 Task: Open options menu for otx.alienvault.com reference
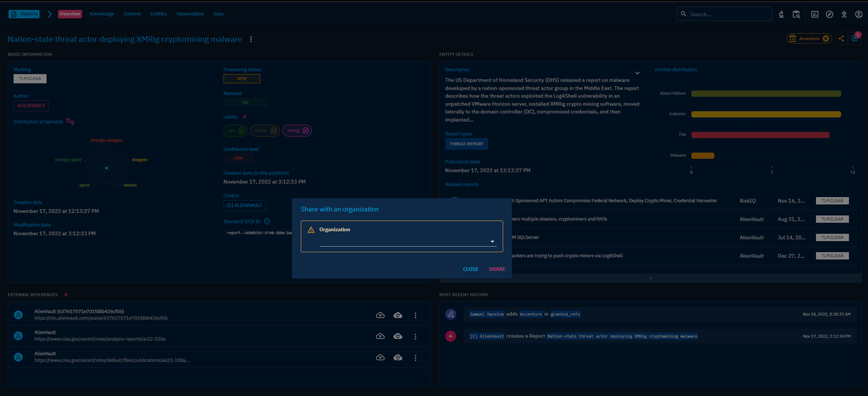coord(415,316)
